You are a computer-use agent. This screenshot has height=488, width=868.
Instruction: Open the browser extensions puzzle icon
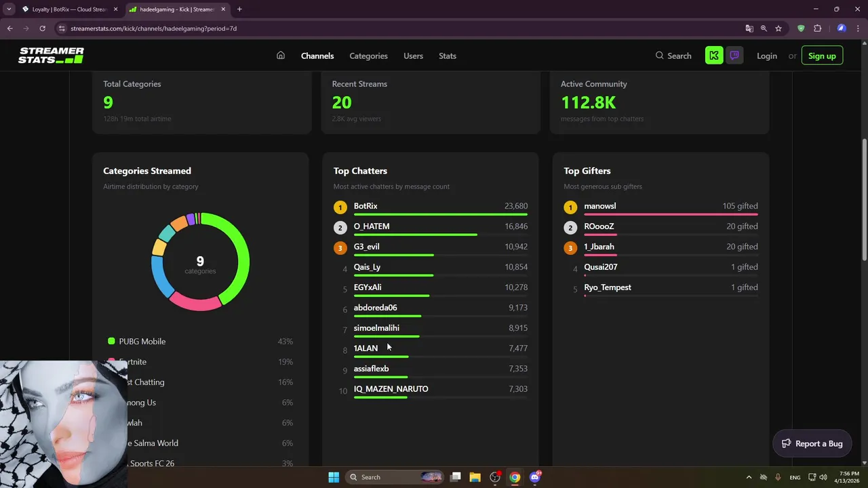click(x=817, y=28)
